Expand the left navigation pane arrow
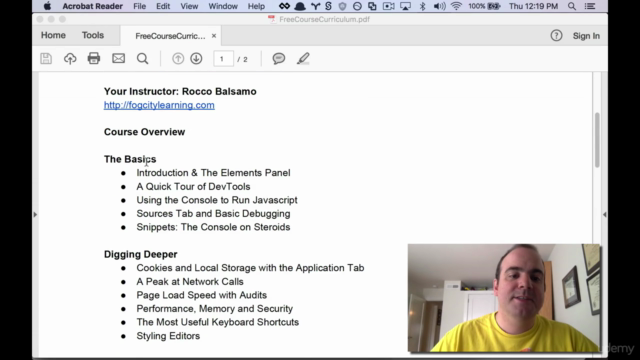The width and height of the screenshot is (640, 360). (x=35, y=214)
